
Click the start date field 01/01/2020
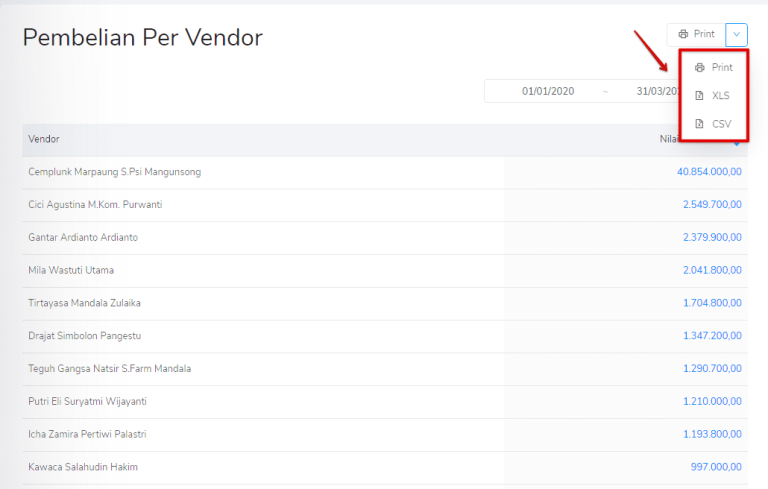[x=548, y=91]
